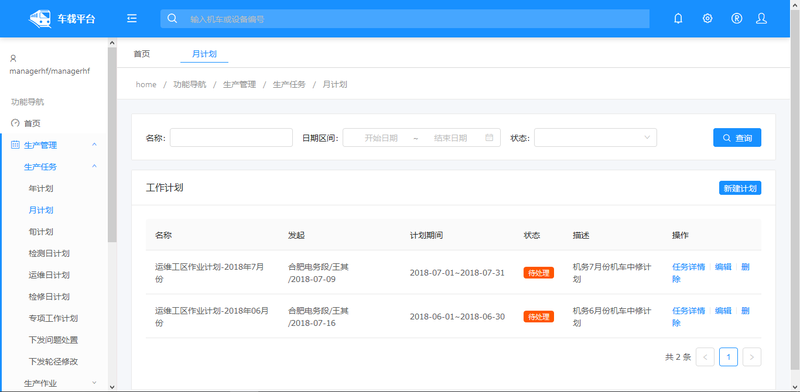Collapse the 生产管理 menu chevron
Image resolution: width=800 pixels, height=392 pixels.
pos(94,145)
